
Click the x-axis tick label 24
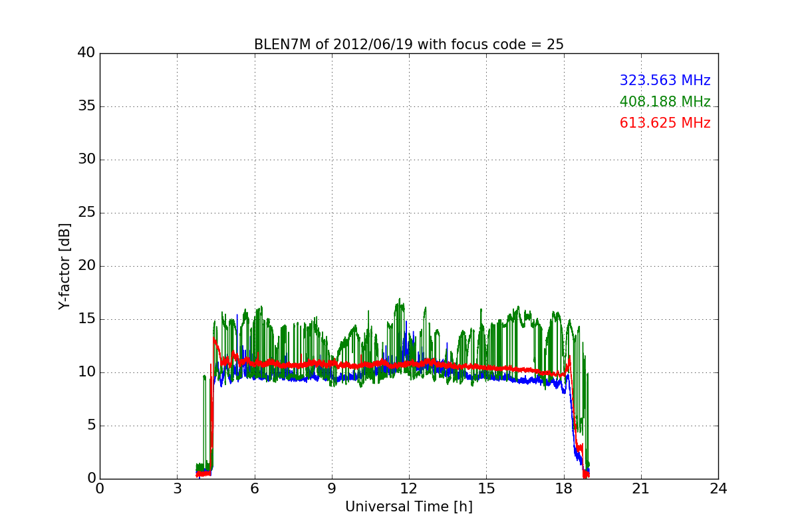point(718,489)
